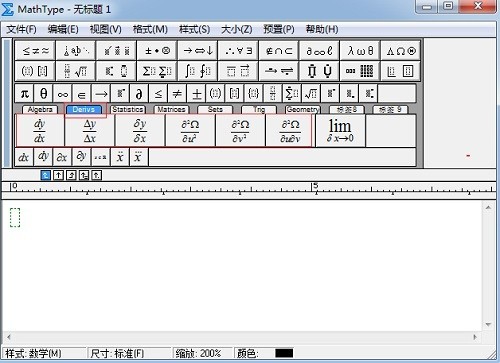The width and height of the screenshot is (500, 363).
Task: Select the fourth tab stop alignment button
Action: (x=84, y=175)
